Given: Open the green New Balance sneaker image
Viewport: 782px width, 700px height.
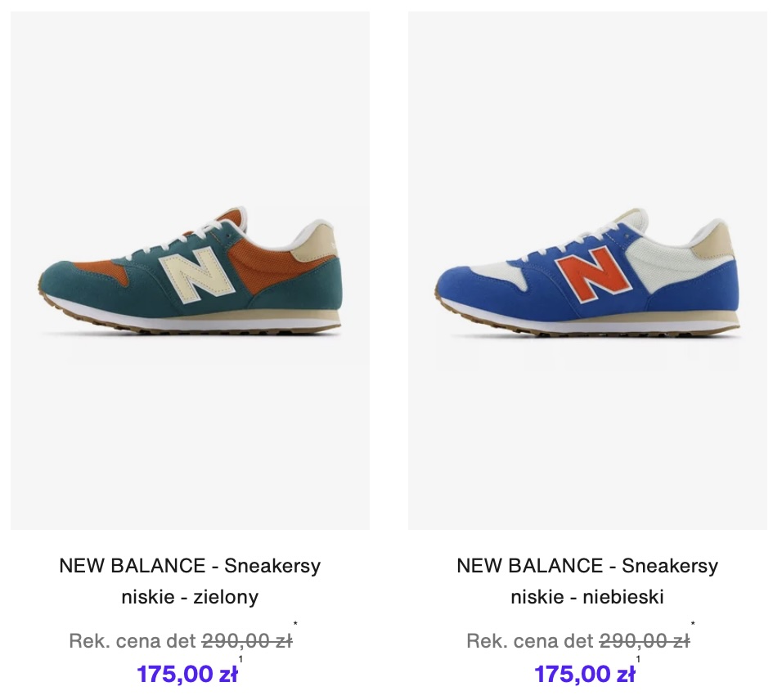Looking at the screenshot, I should [x=190, y=270].
